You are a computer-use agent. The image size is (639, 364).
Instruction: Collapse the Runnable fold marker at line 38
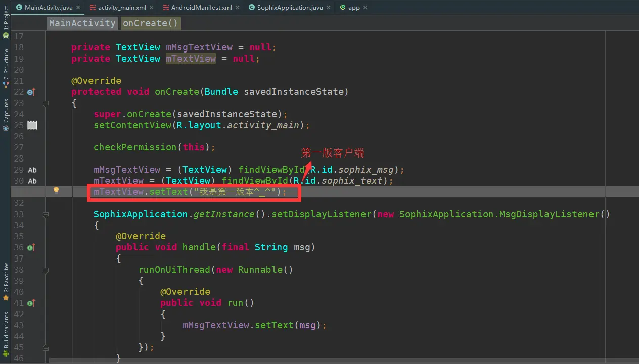(x=45, y=270)
